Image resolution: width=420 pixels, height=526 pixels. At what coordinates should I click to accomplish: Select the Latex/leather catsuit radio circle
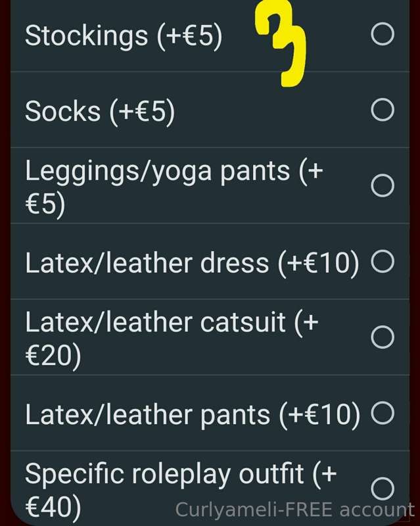click(383, 337)
